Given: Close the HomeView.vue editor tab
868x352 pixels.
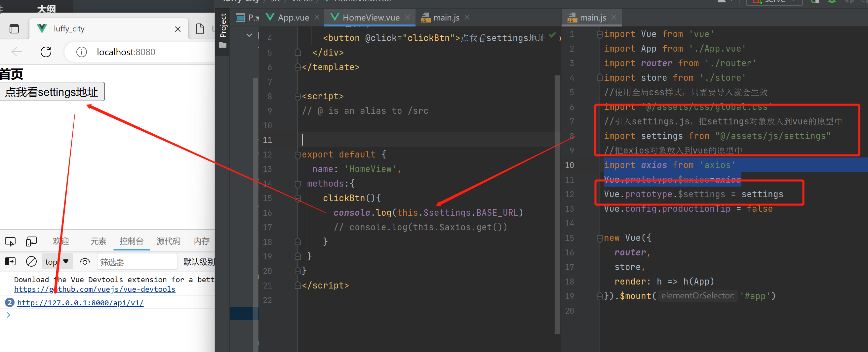Looking at the screenshot, I should pyautogui.click(x=407, y=17).
